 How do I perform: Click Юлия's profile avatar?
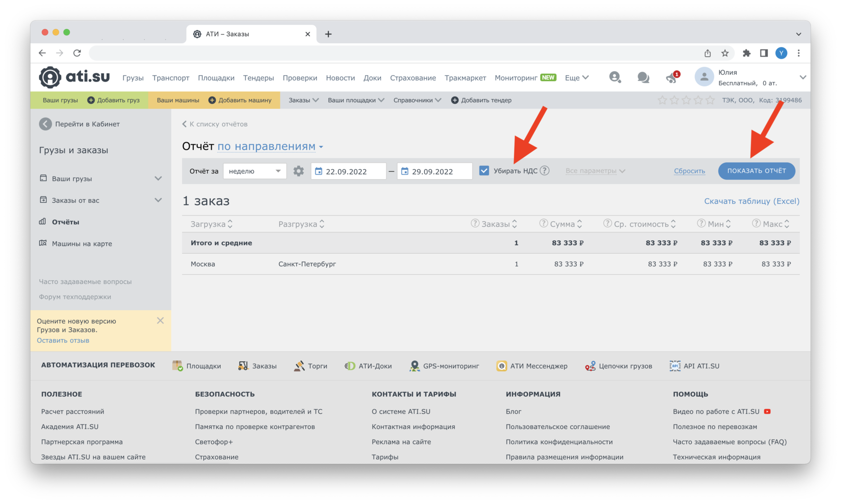(x=704, y=77)
